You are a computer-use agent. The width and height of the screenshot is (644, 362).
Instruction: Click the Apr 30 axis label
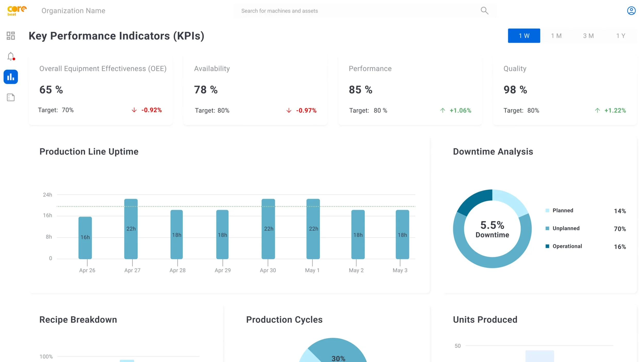point(268,270)
